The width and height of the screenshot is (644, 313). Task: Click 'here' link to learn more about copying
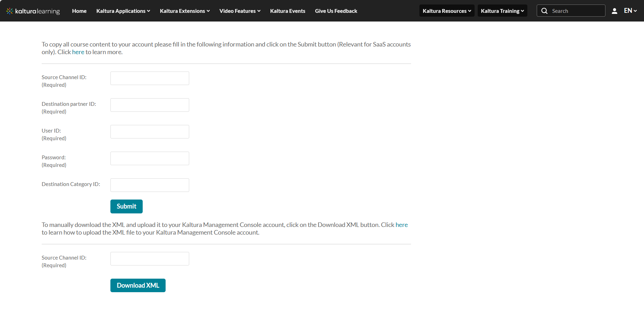point(78,52)
